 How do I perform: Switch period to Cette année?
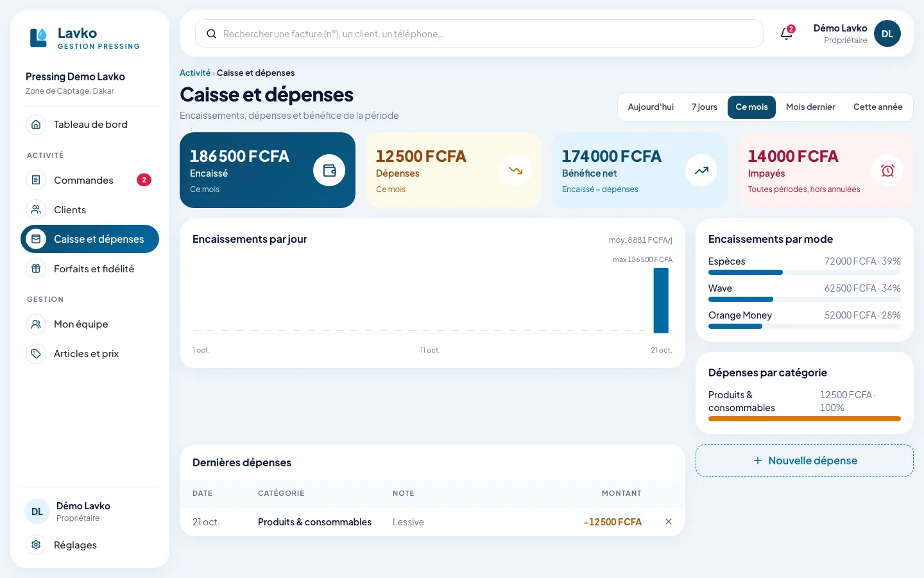pos(878,107)
